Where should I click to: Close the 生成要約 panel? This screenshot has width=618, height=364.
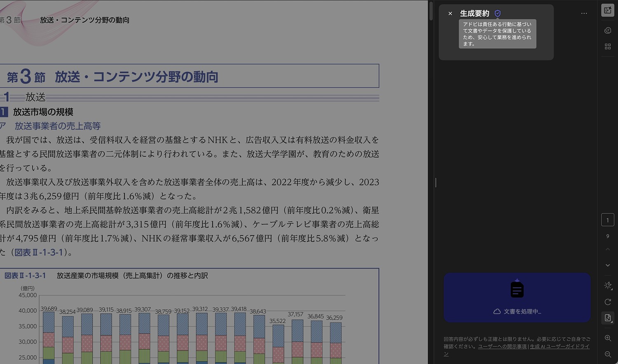450,13
